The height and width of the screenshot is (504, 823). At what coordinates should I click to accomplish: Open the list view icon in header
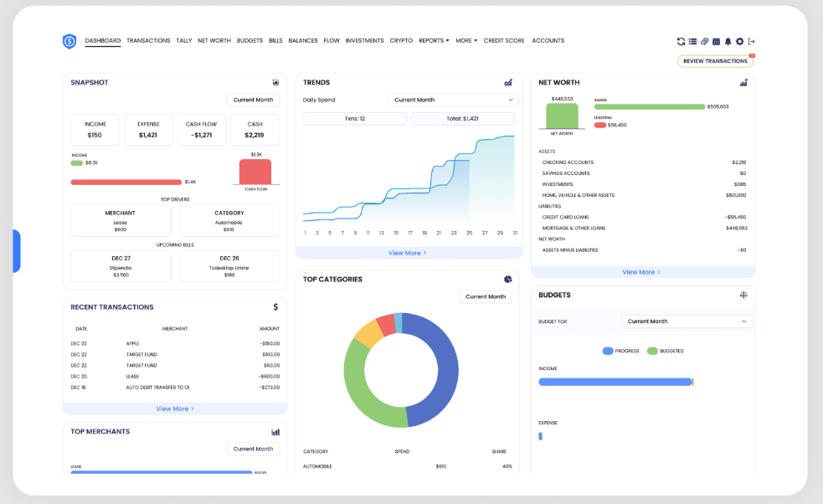(693, 42)
